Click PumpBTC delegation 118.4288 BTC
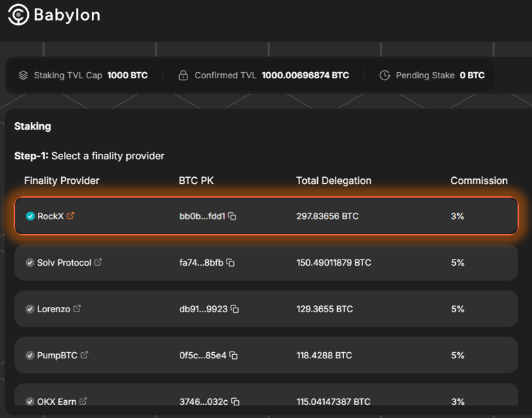 tap(324, 356)
